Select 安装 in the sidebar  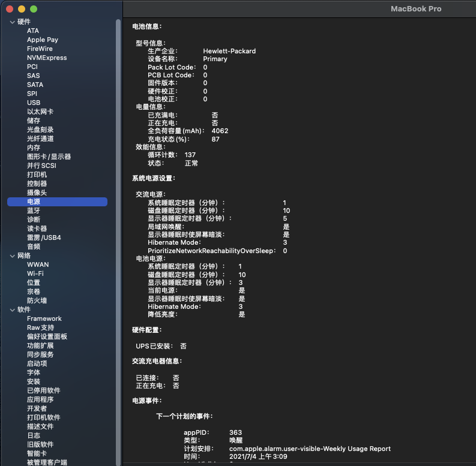click(x=34, y=381)
